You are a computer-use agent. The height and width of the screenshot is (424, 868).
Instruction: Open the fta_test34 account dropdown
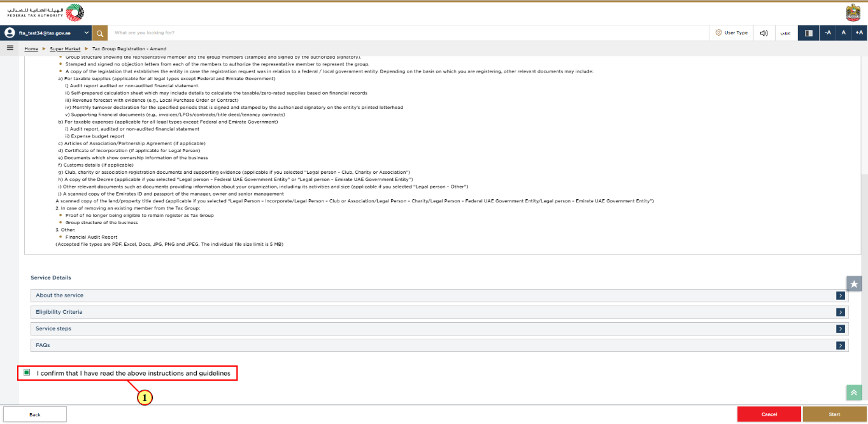point(47,32)
